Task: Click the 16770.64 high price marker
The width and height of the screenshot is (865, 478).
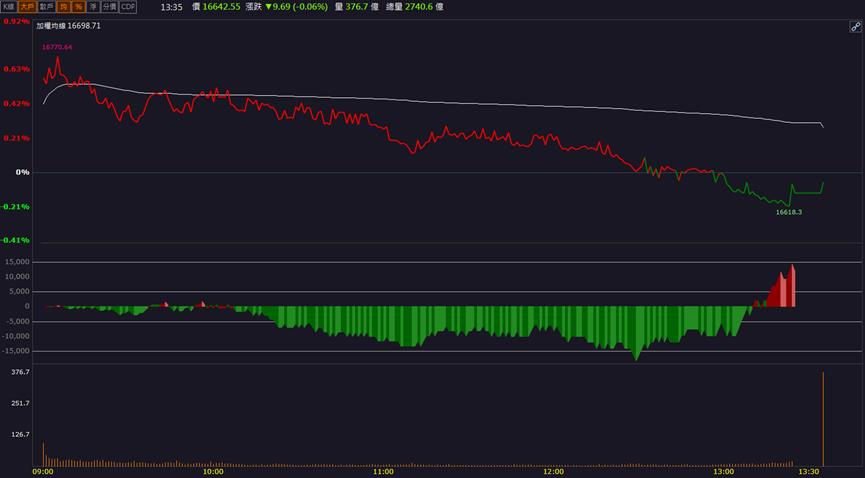Action: (x=57, y=47)
